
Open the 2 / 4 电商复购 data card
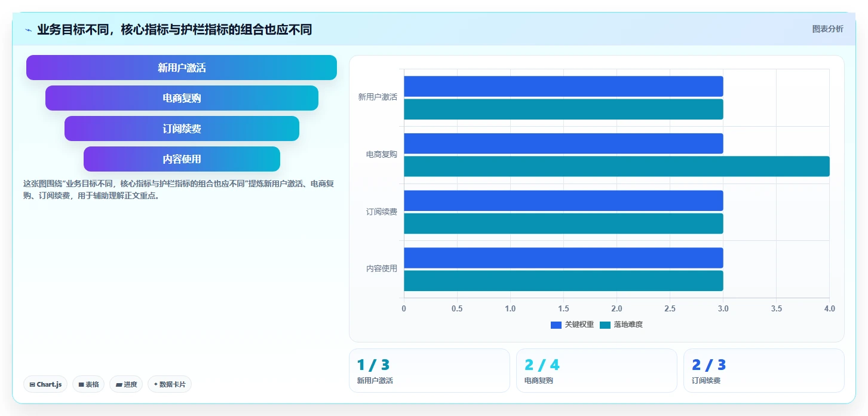tap(597, 371)
